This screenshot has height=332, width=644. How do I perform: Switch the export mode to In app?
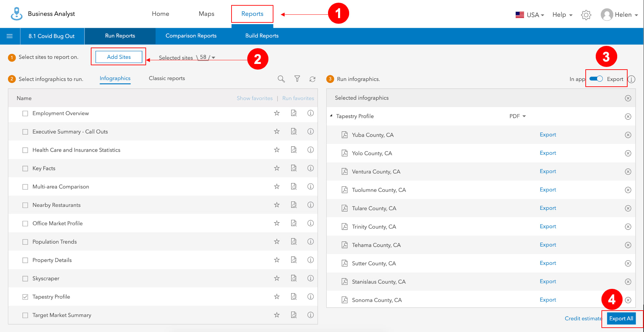[x=596, y=79]
